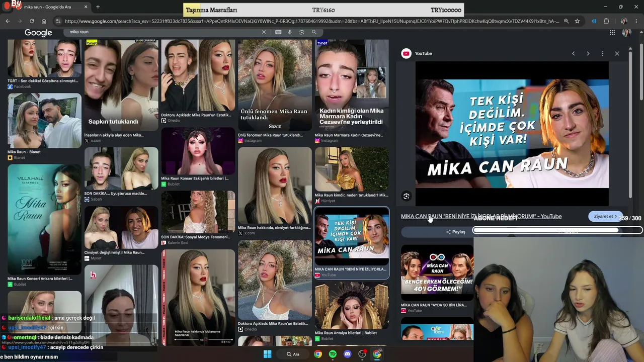This screenshot has height=362, width=644.
Task: Open 'Ünlü fenomen Mika Raun tutuklandı' Sözcü image
Action: click(x=275, y=85)
